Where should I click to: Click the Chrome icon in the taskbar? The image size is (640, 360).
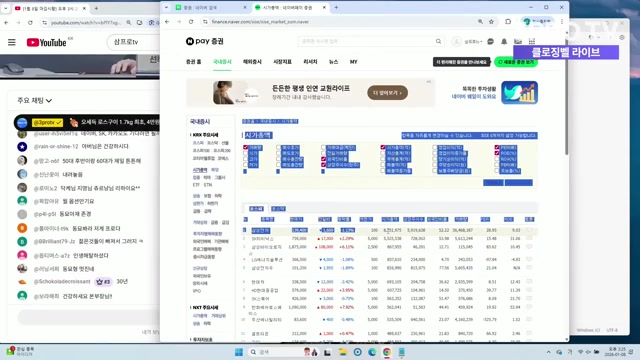[x=387, y=352]
